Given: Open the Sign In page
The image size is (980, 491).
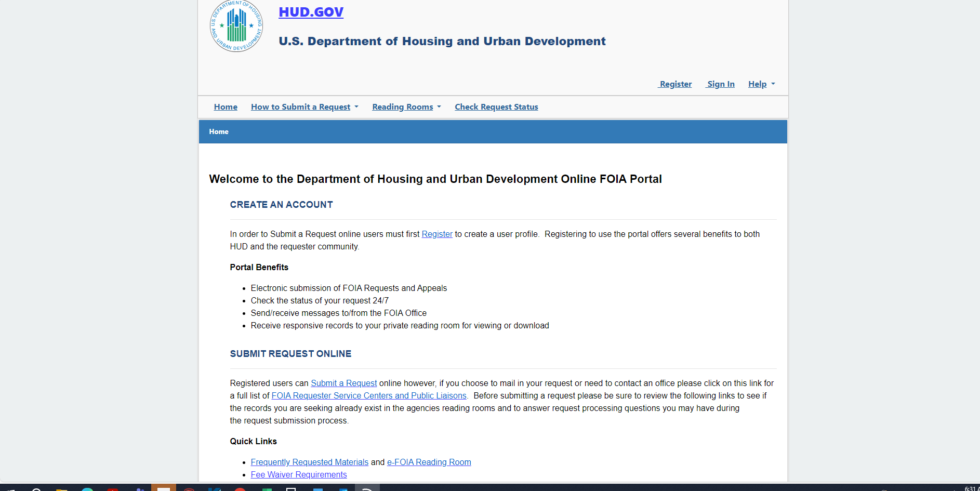Looking at the screenshot, I should 720,84.
